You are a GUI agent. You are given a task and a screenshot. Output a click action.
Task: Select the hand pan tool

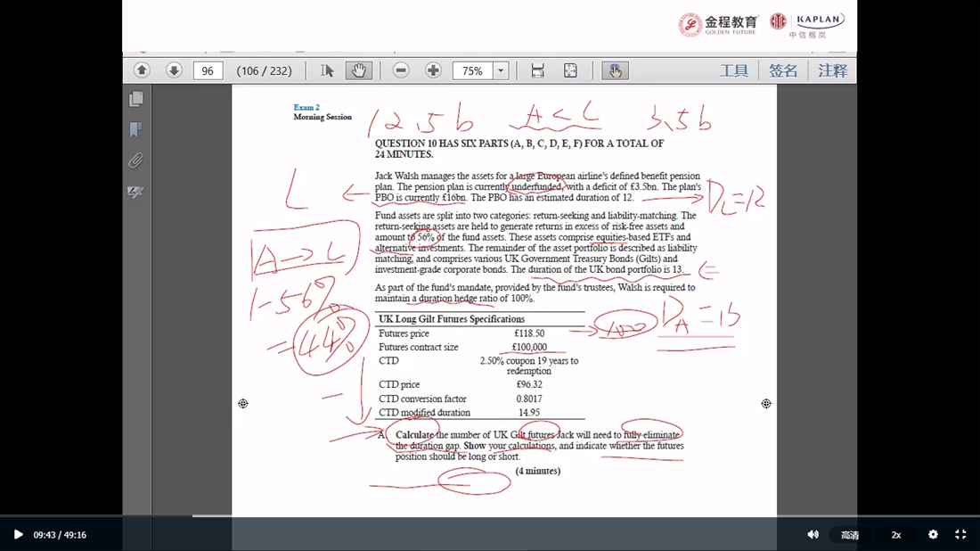pyautogui.click(x=358, y=70)
